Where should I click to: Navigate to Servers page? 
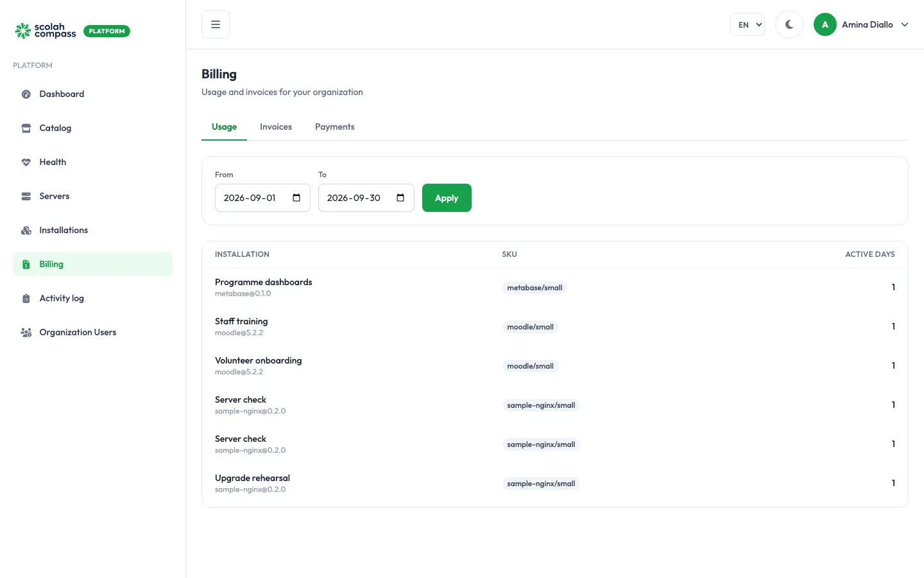click(x=92, y=197)
